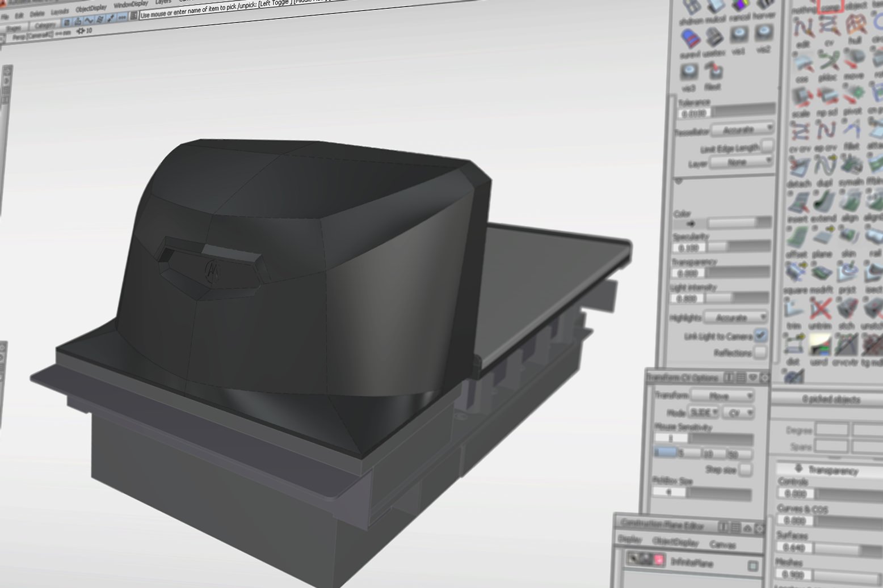This screenshot has width=883, height=588.
Task: Click the '5' mouse sensitivity preset button
Action: (x=689, y=453)
